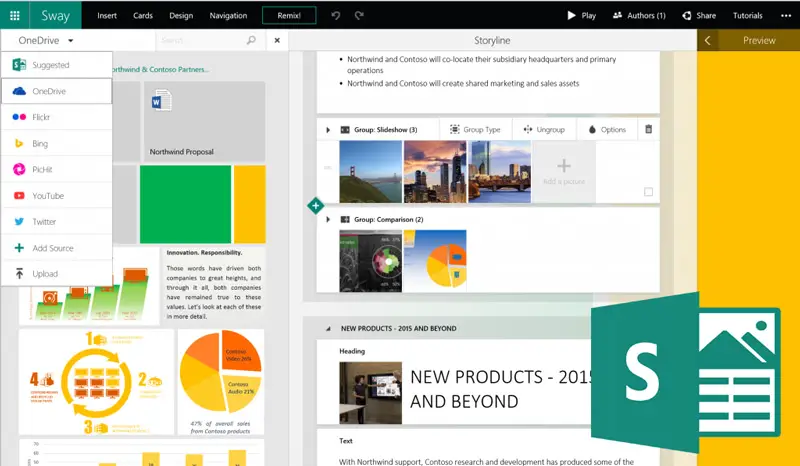
Task: Click the Group Type button
Action: (474, 130)
